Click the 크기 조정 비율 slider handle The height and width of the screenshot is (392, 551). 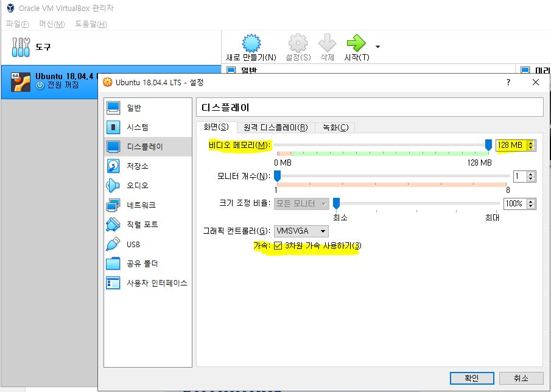coord(336,203)
